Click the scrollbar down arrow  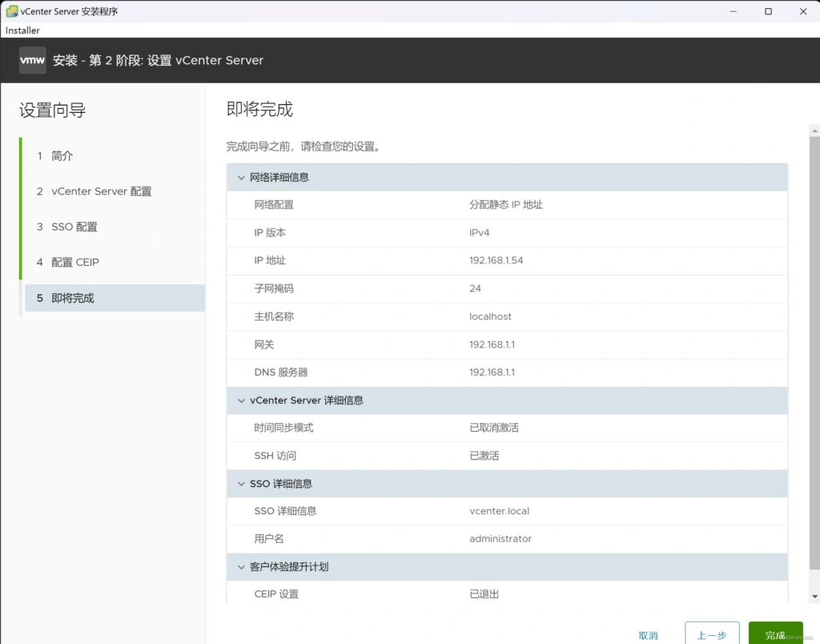814,597
